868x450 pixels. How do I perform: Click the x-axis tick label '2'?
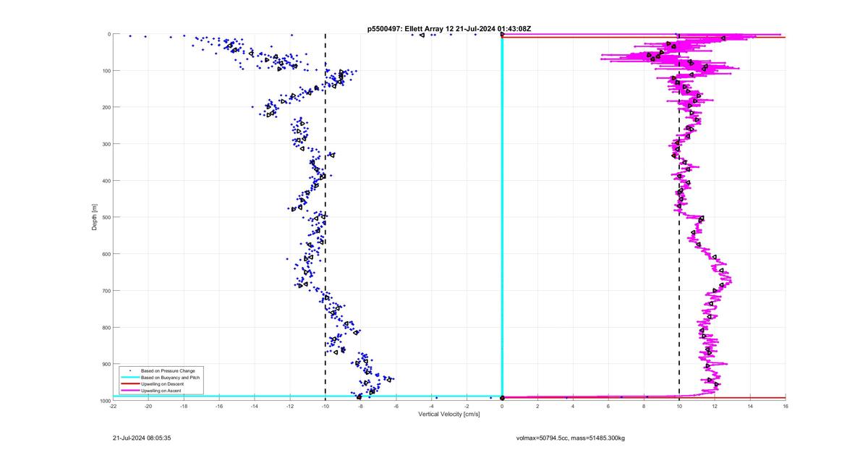pos(537,406)
